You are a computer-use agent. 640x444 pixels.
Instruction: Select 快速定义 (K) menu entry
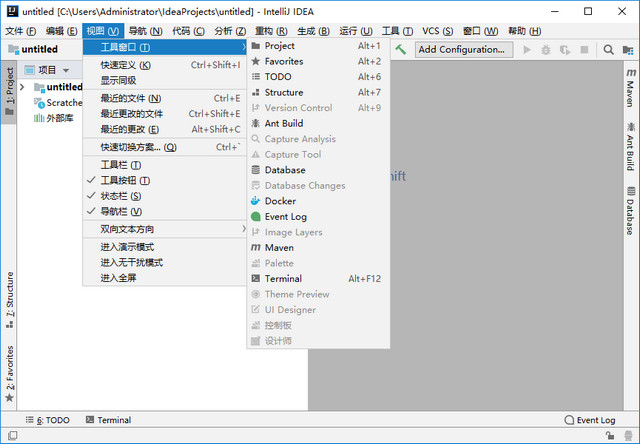(x=164, y=65)
